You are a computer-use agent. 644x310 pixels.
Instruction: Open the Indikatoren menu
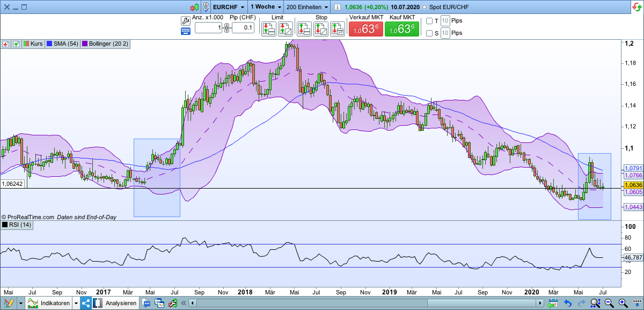pyautogui.click(x=56, y=302)
